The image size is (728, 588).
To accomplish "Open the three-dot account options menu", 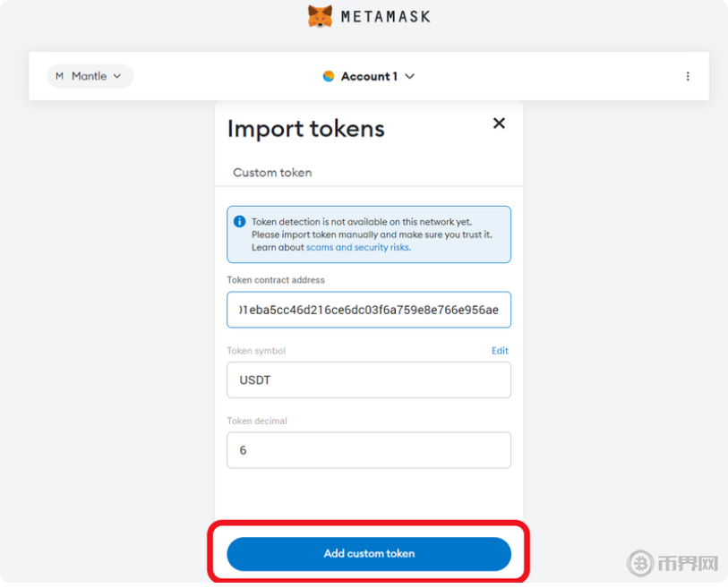I will (688, 77).
